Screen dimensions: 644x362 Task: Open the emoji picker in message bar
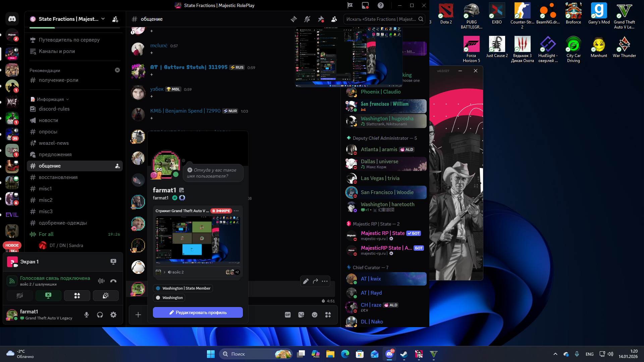tap(315, 315)
